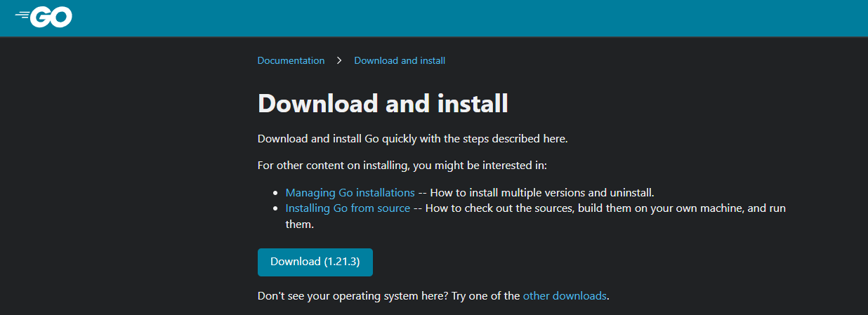Click the Go logo in the header
Screen dimensions: 868x315
pos(44,17)
